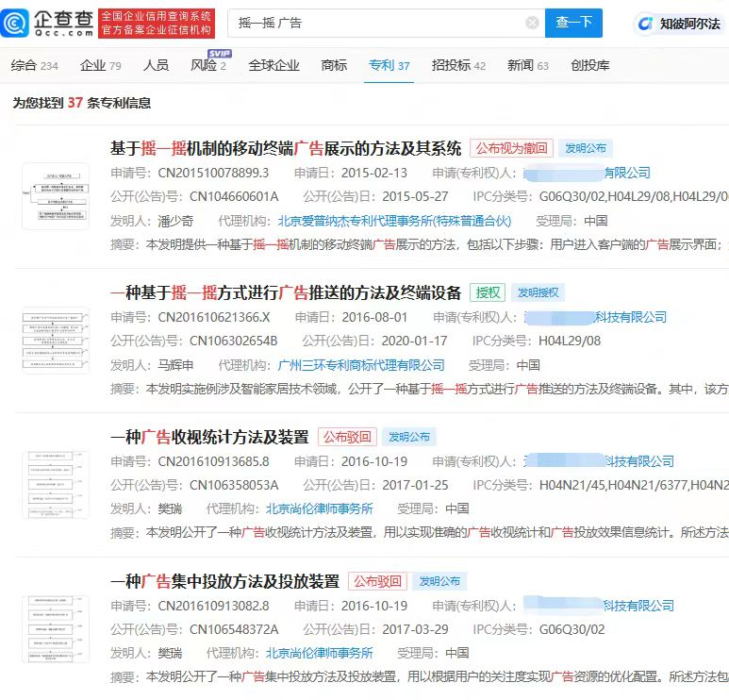This screenshot has height=700, width=729.
Task: Click the Qcc.com logo icon
Action: 15,23
